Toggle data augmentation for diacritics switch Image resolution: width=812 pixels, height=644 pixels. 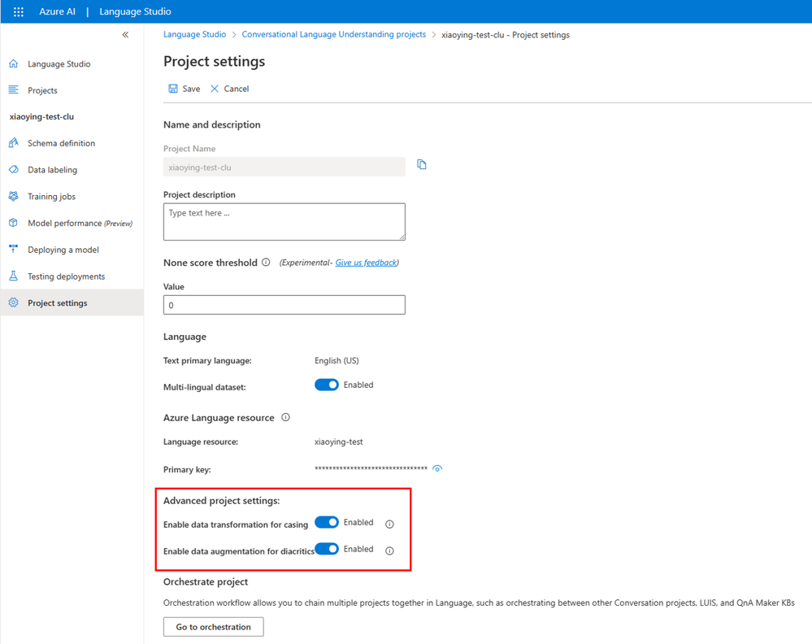326,549
